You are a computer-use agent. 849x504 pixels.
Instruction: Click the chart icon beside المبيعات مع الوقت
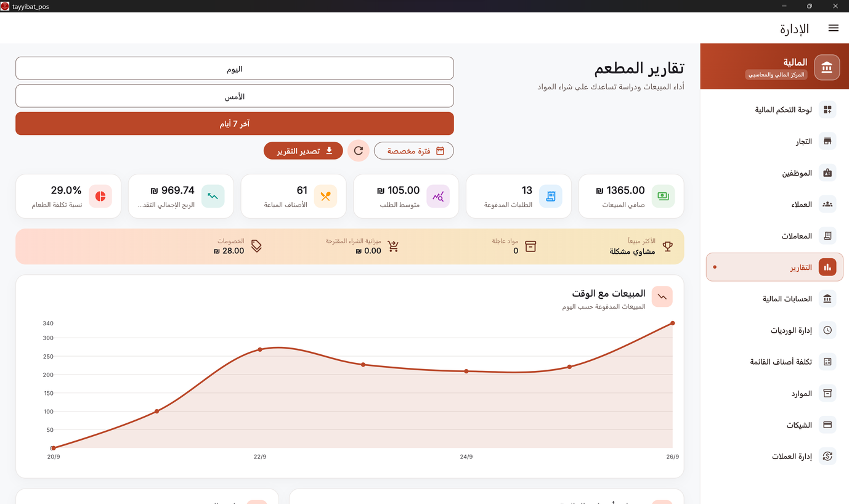coord(662,297)
